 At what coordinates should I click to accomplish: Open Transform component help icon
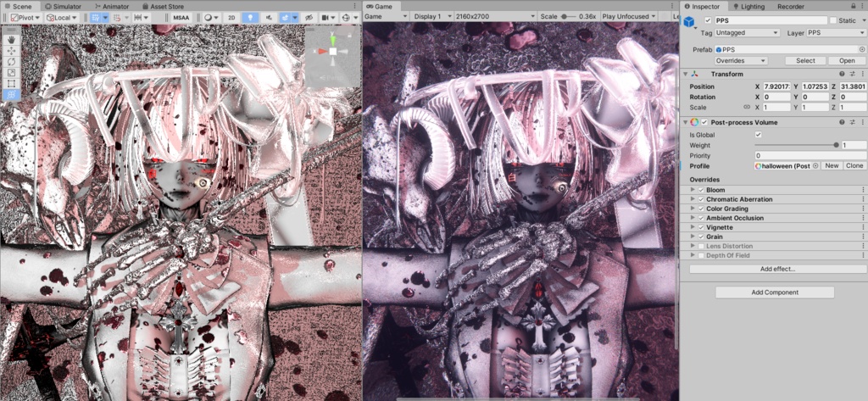(842, 75)
